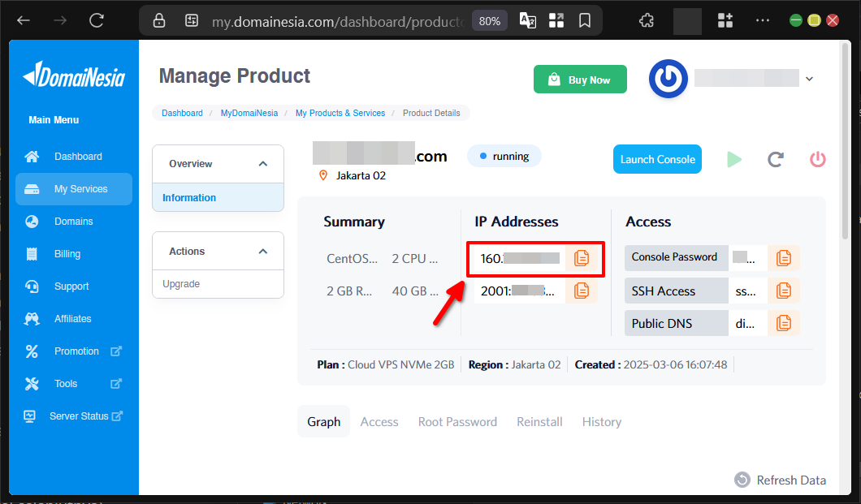Click the Buy Now button
This screenshot has width=861, height=504.
(x=580, y=79)
